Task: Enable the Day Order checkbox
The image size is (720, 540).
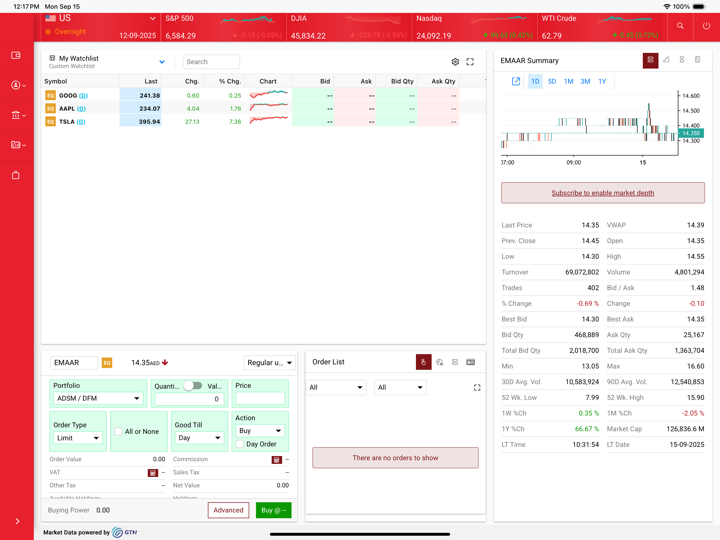Action: (x=240, y=444)
